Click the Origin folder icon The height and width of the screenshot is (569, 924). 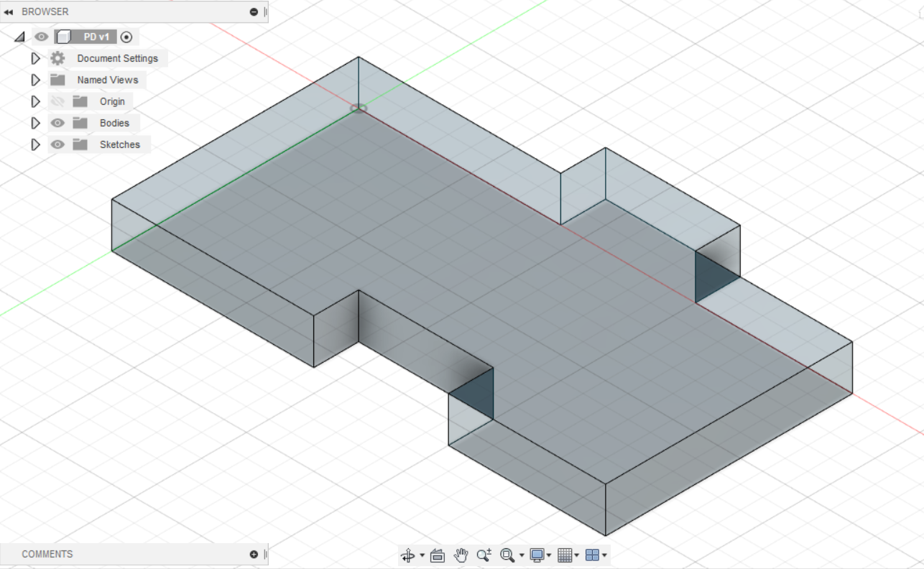[x=80, y=101]
